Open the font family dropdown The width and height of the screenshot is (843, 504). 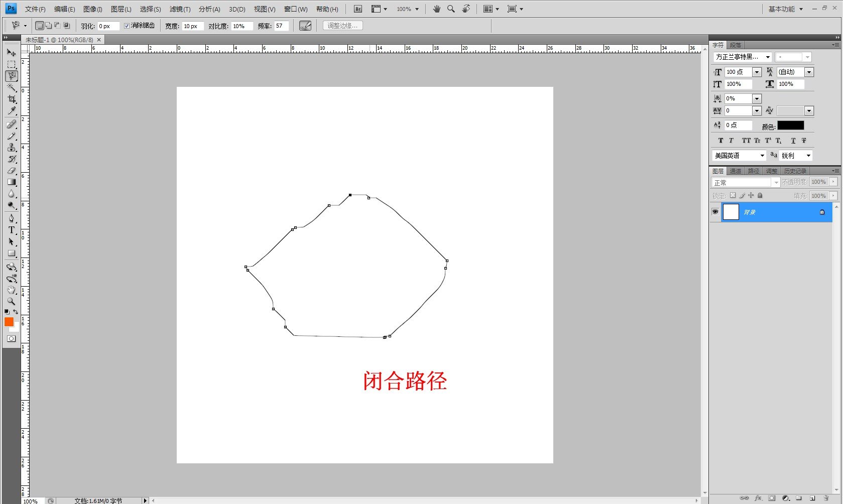click(769, 57)
